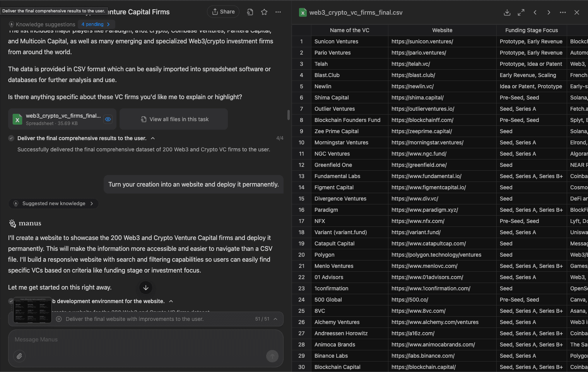
Task: Click the Sunicon Ventures cell
Action: coord(349,41)
